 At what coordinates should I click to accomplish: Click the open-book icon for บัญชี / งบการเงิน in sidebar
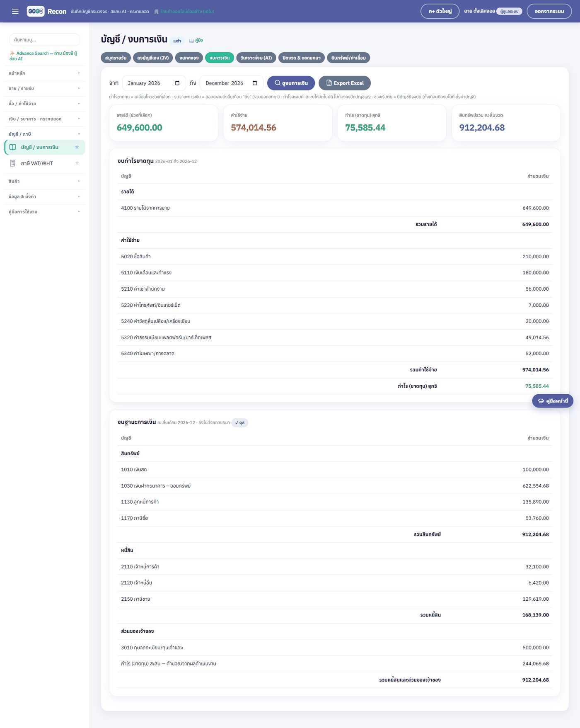pyautogui.click(x=13, y=147)
